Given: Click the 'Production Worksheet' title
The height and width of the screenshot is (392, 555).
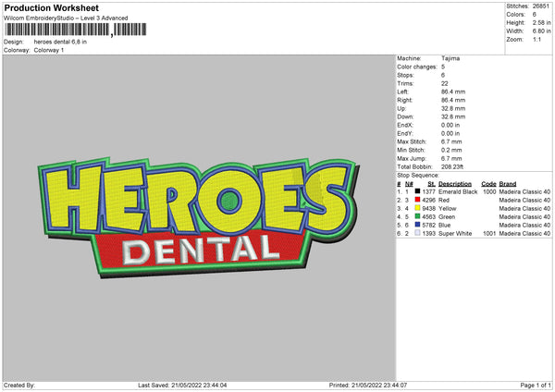Looking at the screenshot, I should 51,7.
